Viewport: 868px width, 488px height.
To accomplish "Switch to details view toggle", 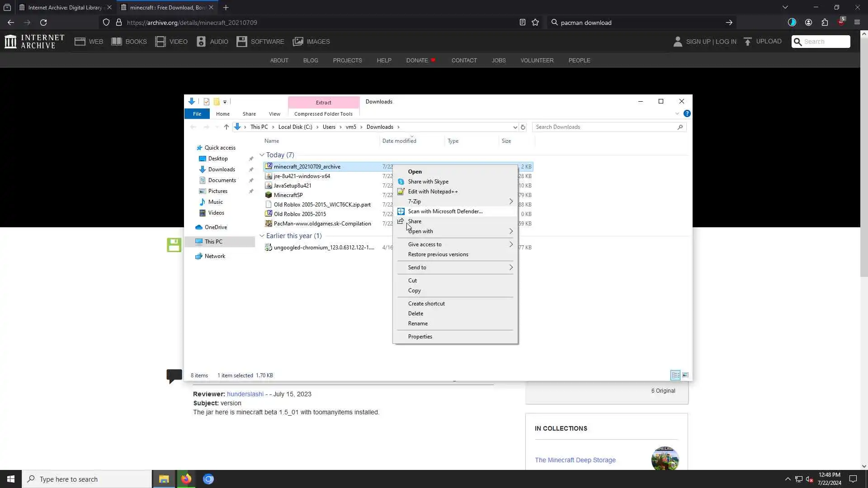I will [x=675, y=375].
